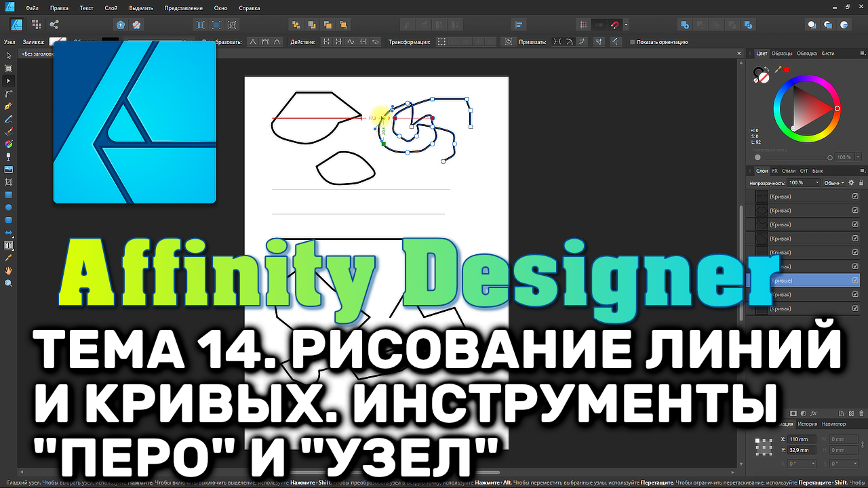
Task: Switch to the Обводка tab
Action: point(807,53)
